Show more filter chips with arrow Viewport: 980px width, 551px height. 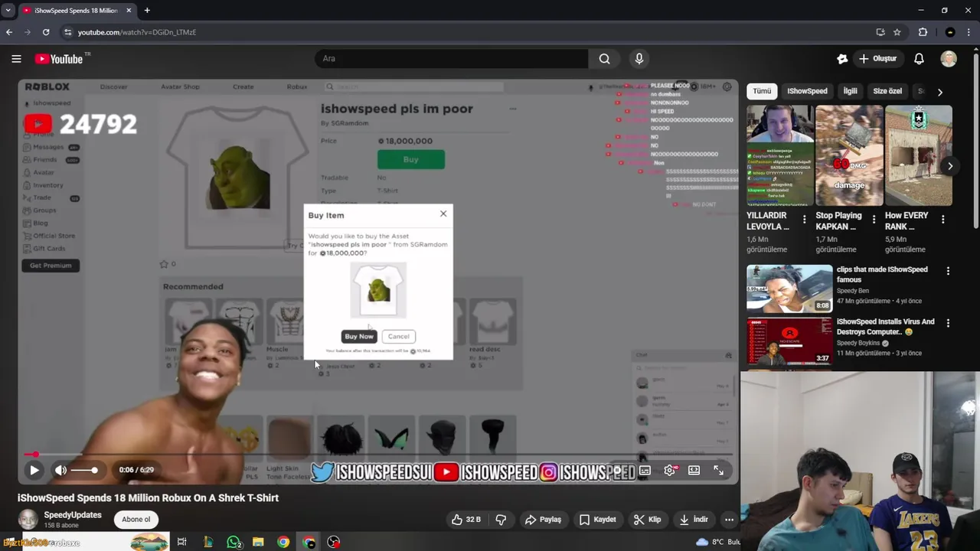tap(939, 92)
